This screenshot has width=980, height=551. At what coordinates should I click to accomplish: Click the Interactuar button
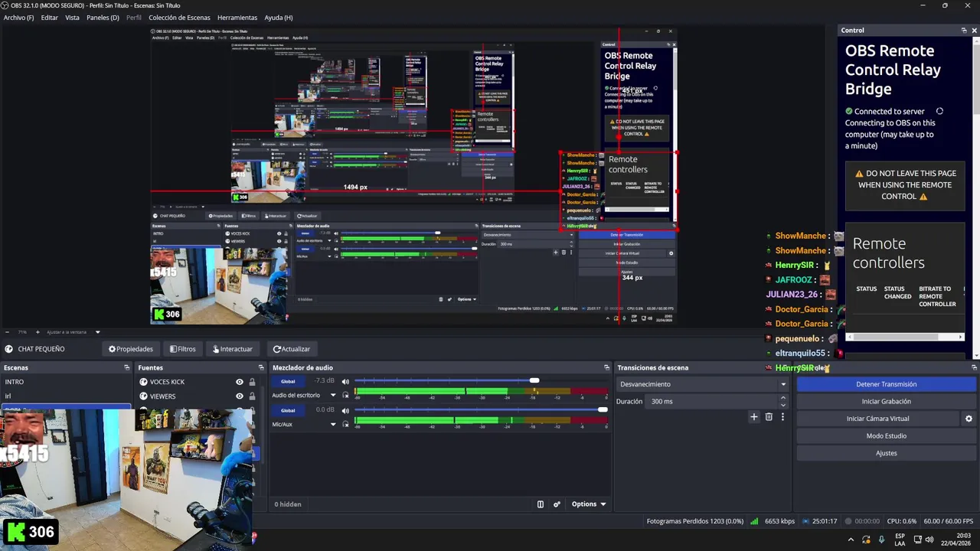click(233, 349)
